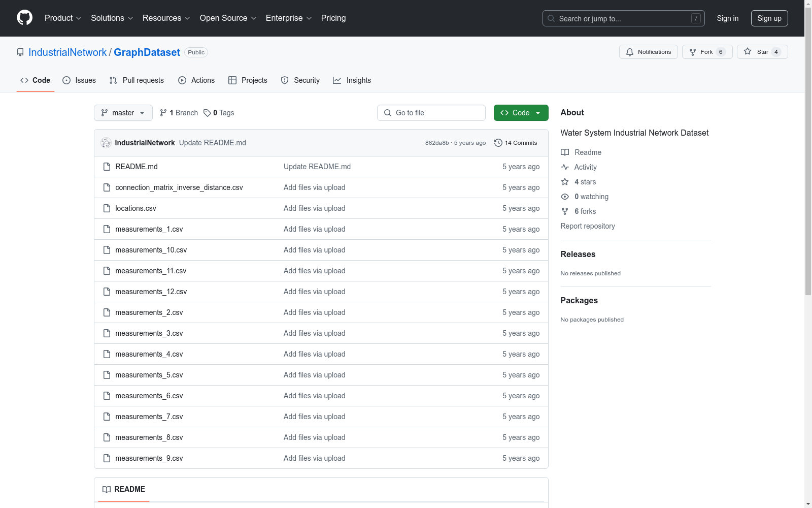Click the Search or jump to box
The width and height of the screenshot is (812, 508).
tap(624, 18)
